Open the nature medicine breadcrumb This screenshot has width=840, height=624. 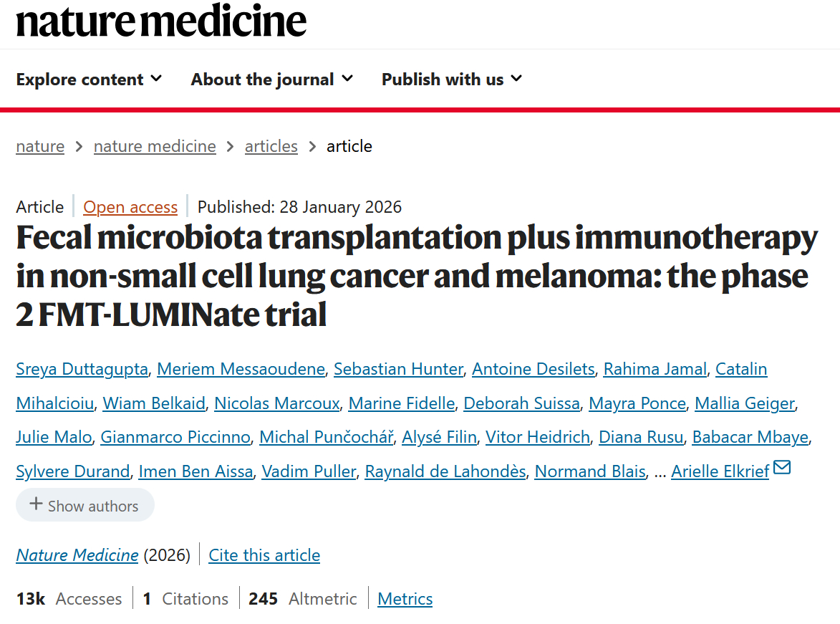[155, 146]
